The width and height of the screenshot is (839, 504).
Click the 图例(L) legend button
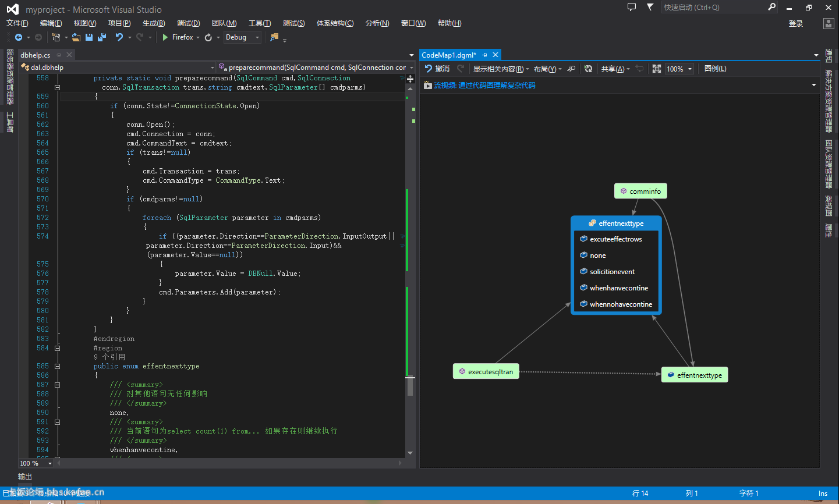tap(715, 69)
